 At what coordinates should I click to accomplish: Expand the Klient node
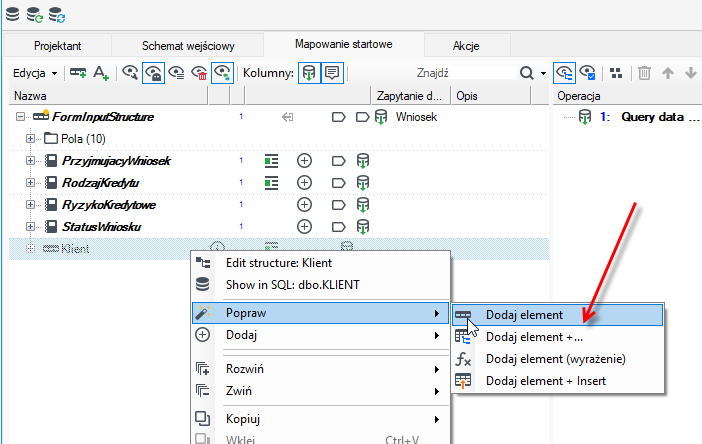point(30,248)
